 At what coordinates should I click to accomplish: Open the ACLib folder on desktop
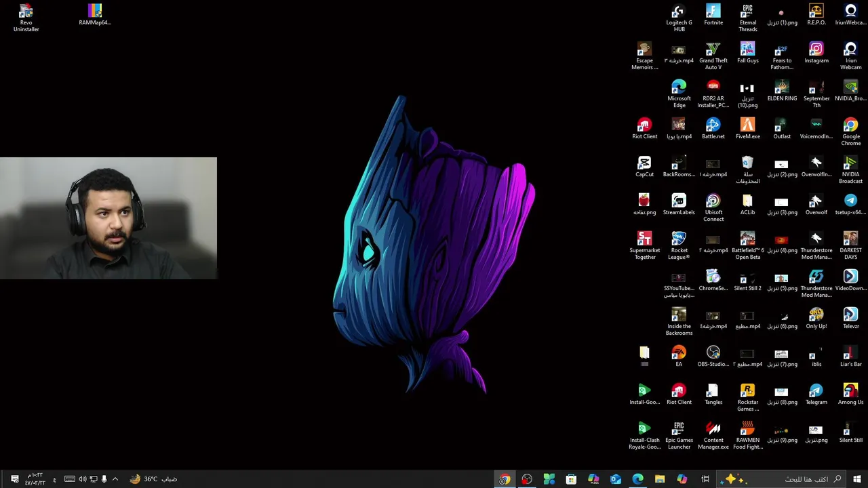748,205
